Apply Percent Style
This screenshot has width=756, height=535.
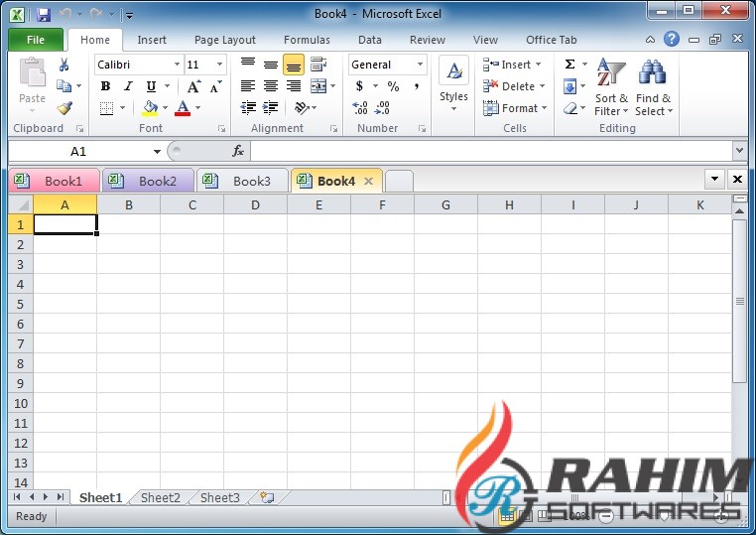pyautogui.click(x=394, y=86)
